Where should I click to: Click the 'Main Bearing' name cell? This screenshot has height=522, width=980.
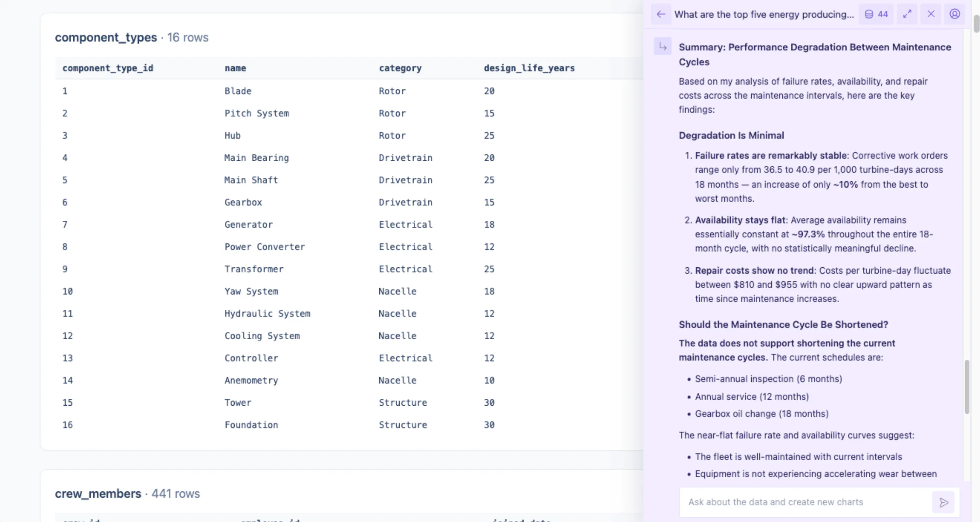[x=256, y=158]
